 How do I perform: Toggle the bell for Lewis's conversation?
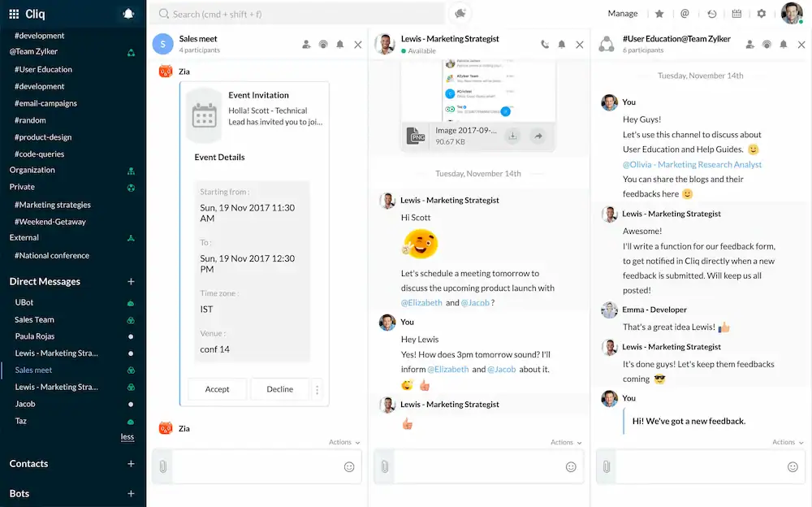[x=561, y=45]
